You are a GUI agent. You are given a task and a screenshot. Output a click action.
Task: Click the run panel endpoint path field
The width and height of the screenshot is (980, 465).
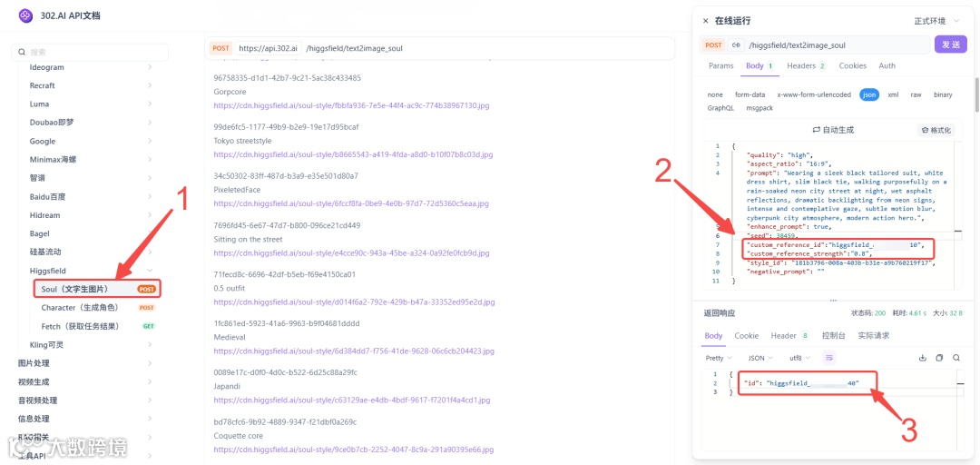tap(838, 45)
